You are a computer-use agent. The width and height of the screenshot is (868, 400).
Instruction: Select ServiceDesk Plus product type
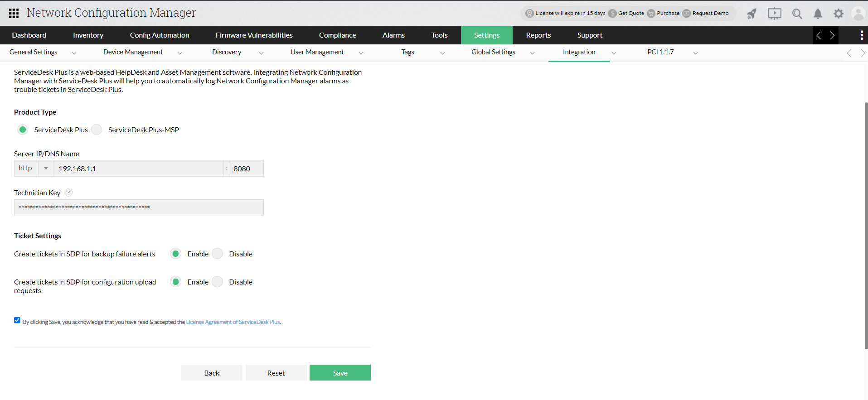pos(23,130)
